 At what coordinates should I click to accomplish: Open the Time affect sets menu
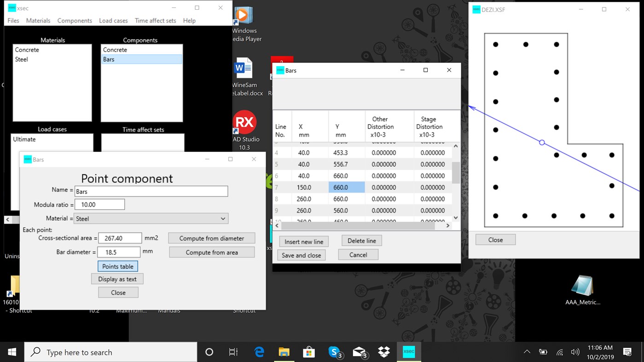(x=155, y=20)
